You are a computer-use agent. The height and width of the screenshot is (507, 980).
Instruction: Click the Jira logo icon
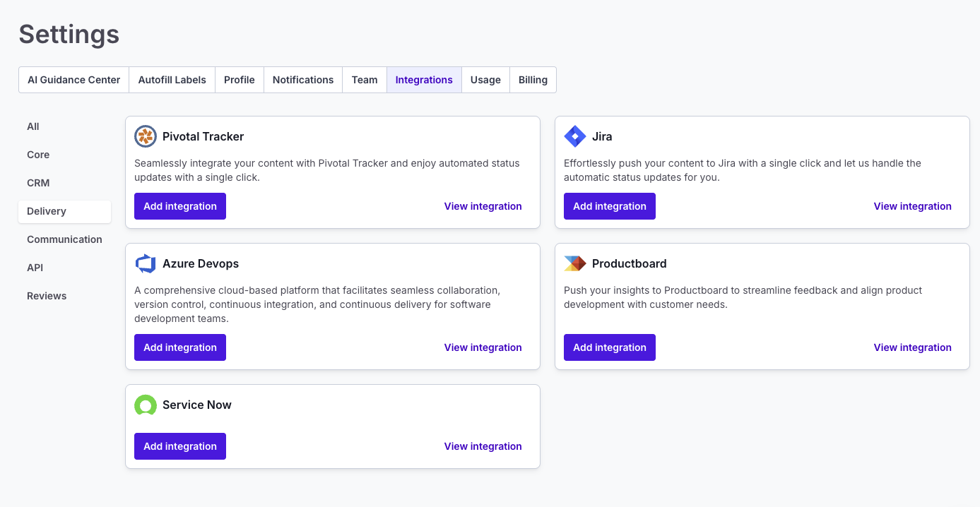pos(575,136)
